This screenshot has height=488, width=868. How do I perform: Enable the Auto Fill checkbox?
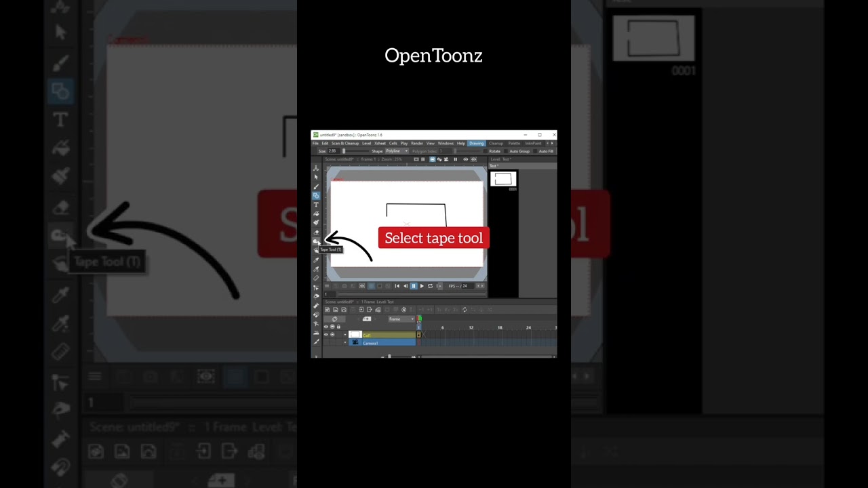point(535,151)
